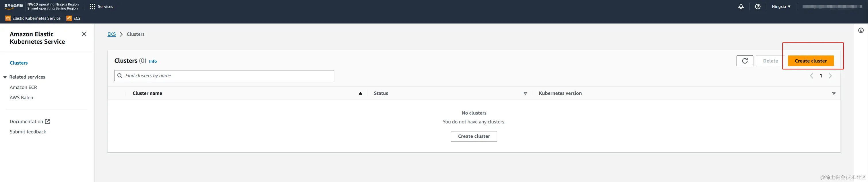Open the info panel icon at right edge
The height and width of the screenshot is (182, 868).
[x=861, y=30]
